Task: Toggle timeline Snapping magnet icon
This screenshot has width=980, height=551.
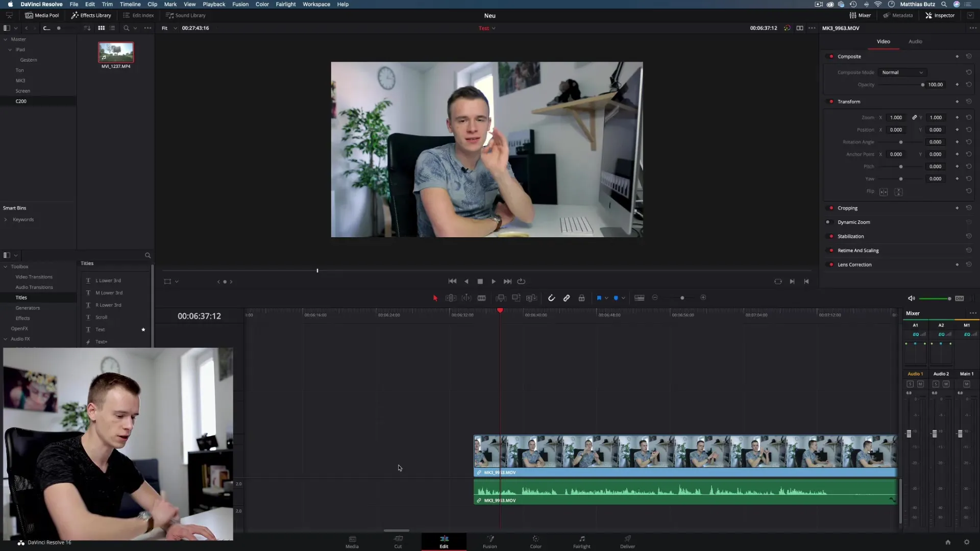Action: (551, 298)
